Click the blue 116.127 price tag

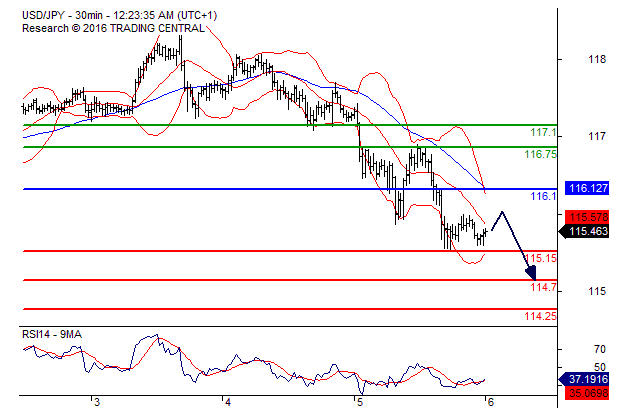(589, 187)
